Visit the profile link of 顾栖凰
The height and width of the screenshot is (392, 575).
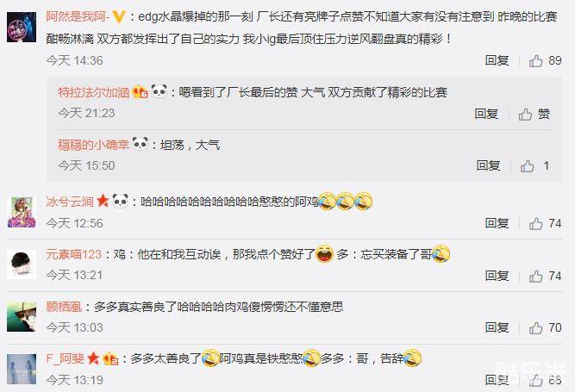(64, 307)
